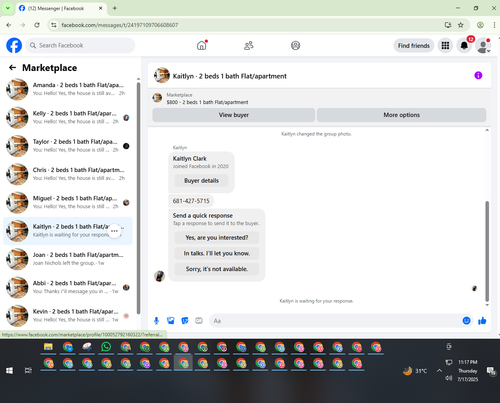Open Joan's 2 beds 1 bath conversation
Screen dimensions: 500x403
68,259
